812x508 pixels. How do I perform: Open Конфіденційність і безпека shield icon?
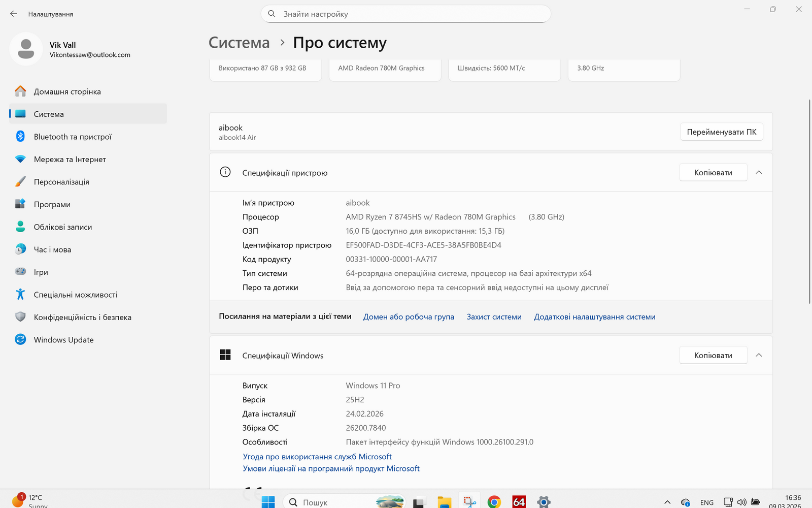coord(20,317)
